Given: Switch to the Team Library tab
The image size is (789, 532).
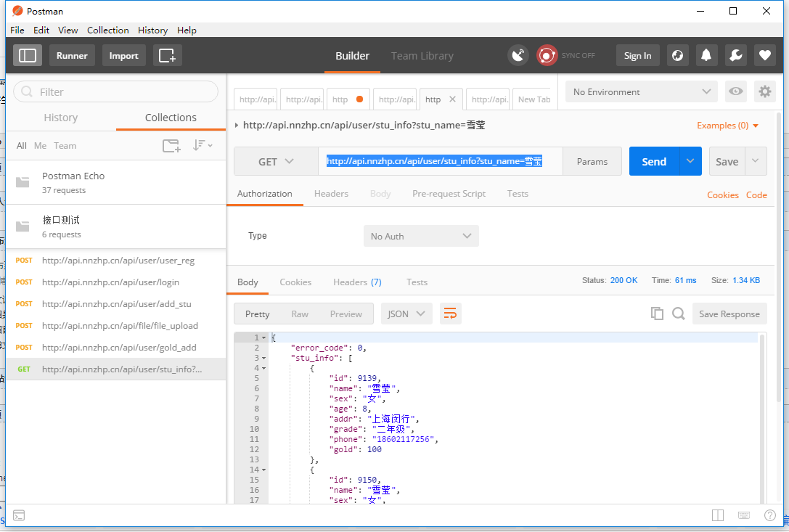Looking at the screenshot, I should pos(422,56).
